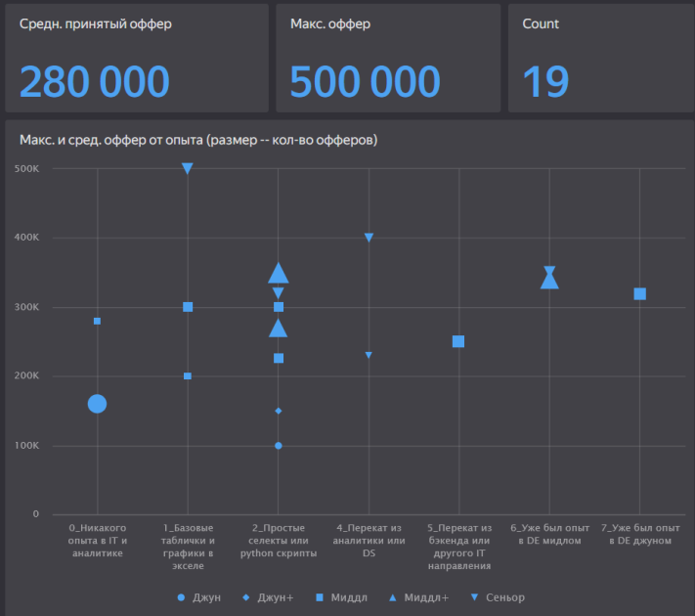Image resolution: width=695 pixels, height=616 pixels.
Task: Select the lower Миддл+ triangle near 270K in the 2_Простые селекты column
Action: 278,329
